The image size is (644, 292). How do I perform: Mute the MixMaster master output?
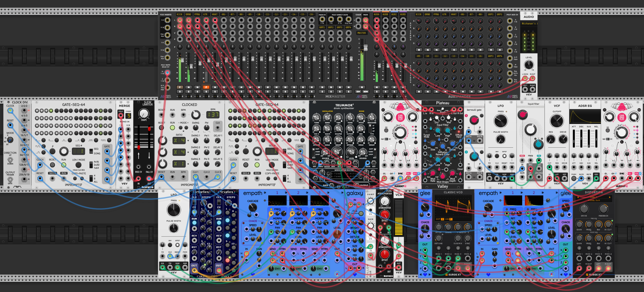tap(362, 87)
